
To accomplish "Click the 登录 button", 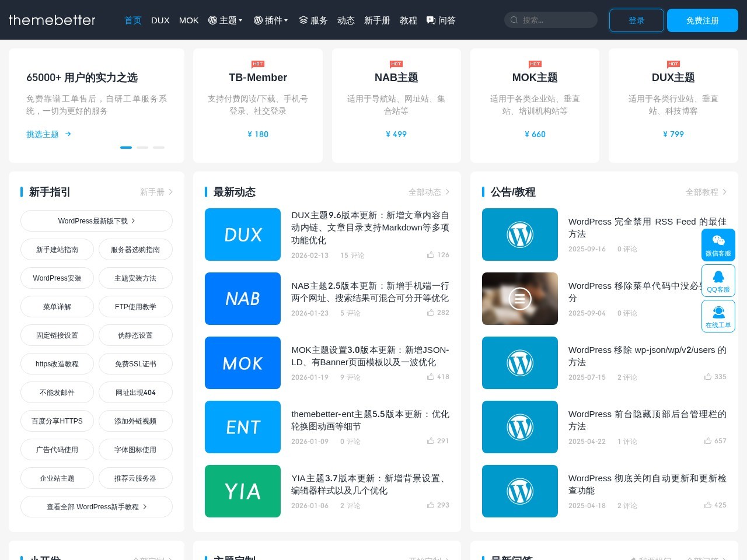I will click(636, 20).
